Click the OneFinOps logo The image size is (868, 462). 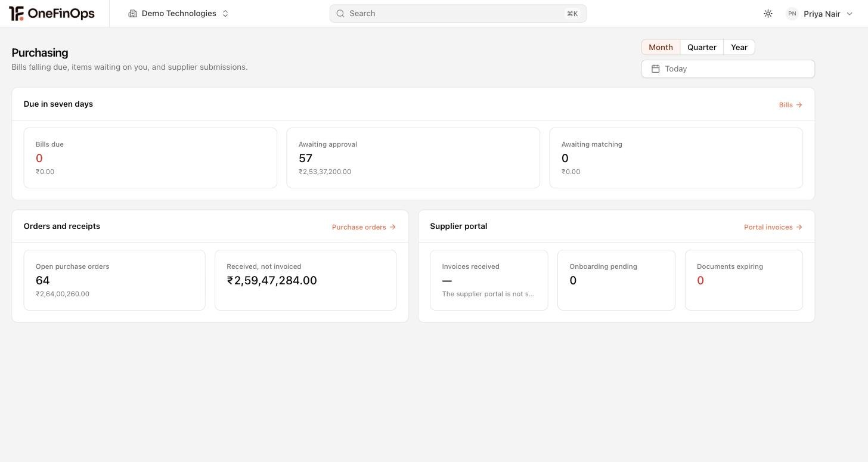(x=52, y=13)
